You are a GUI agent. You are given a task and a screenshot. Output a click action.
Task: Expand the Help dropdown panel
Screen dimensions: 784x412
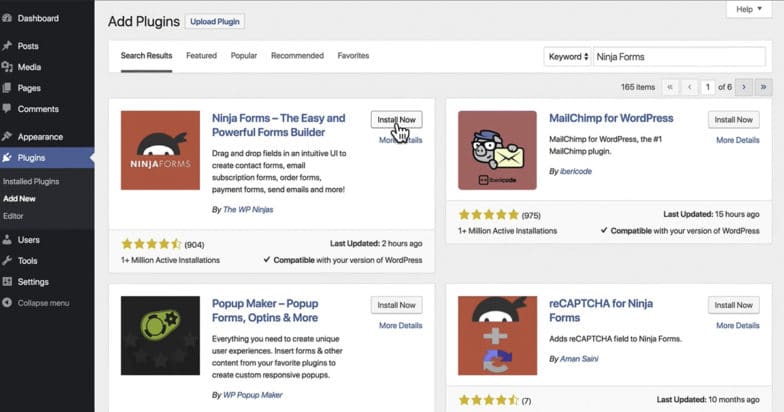(x=749, y=9)
